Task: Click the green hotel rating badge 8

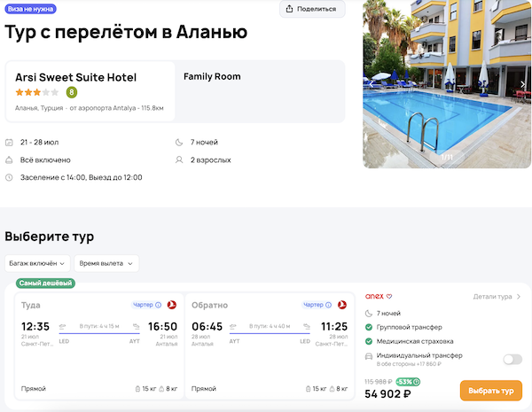Action: [x=72, y=91]
